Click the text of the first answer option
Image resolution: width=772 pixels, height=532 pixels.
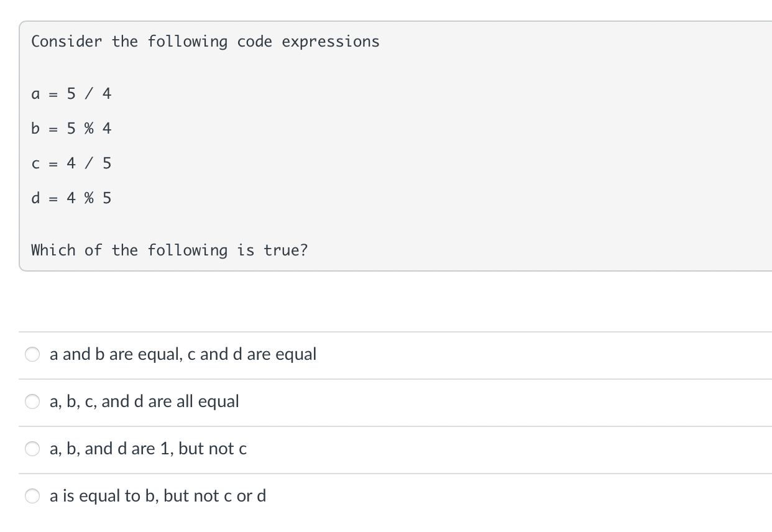tap(183, 354)
